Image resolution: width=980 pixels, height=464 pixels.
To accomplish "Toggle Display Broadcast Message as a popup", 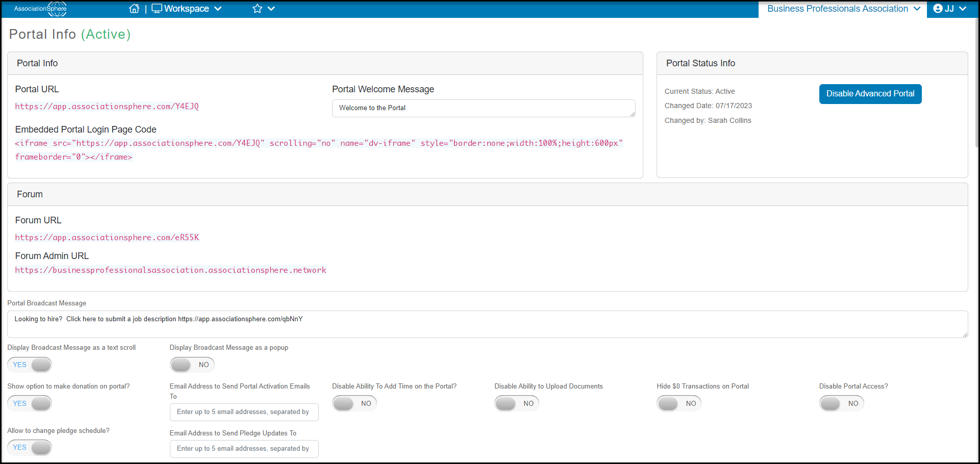I will [192, 365].
